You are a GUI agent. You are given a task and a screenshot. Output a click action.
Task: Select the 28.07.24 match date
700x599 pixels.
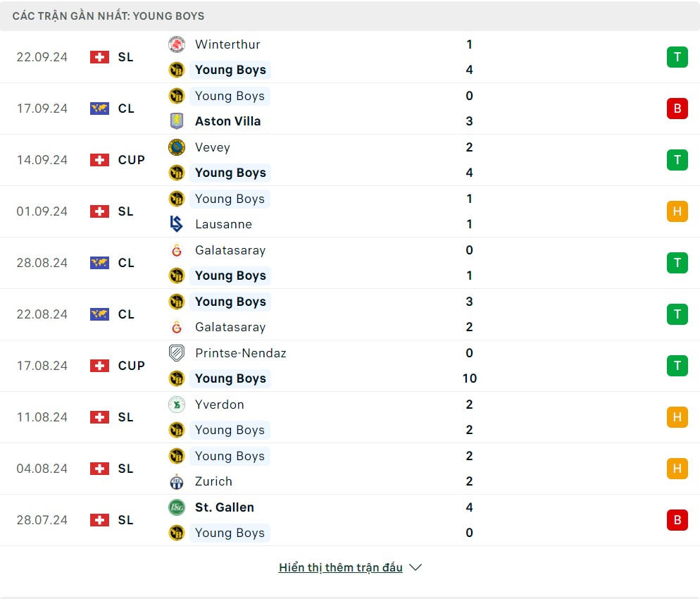42,520
